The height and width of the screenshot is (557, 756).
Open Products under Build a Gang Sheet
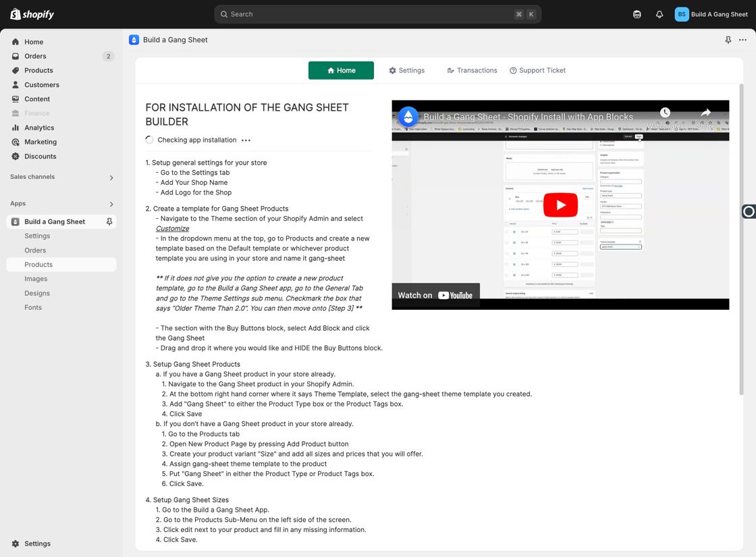coord(61,264)
